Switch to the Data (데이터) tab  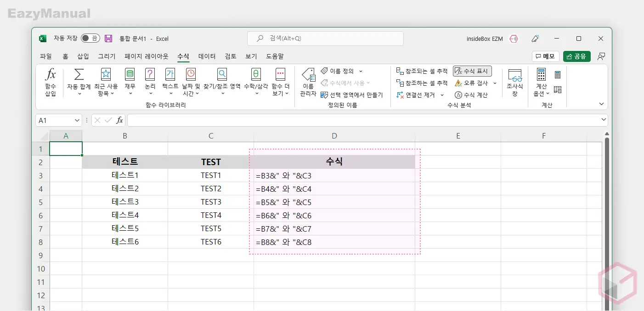pyautogui.click(x=207, y=56)
